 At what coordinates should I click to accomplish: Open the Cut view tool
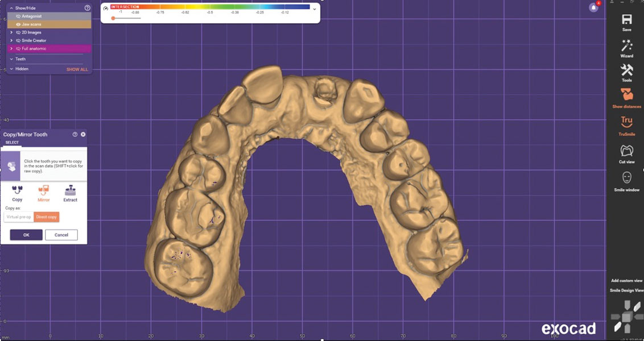pyautogui.click(x=626, y=151)
